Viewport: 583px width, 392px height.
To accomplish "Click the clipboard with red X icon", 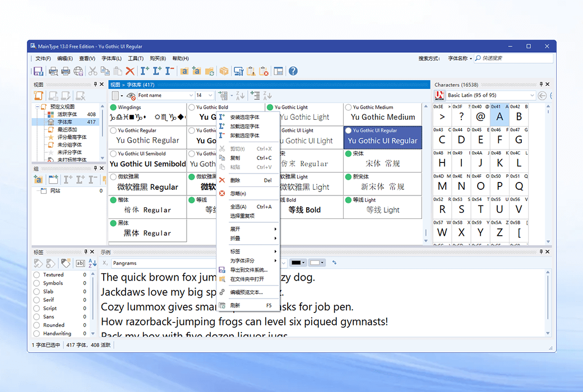I will point(263,71).
